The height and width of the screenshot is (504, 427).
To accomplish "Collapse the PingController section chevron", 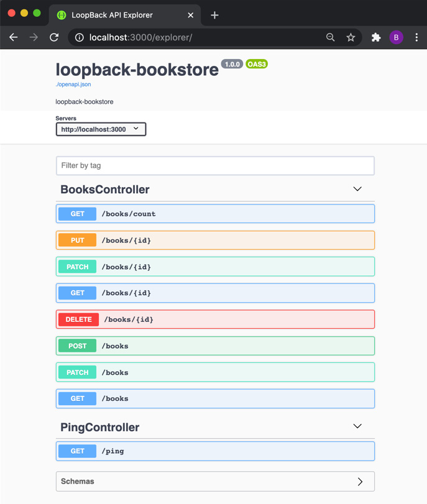I will coord(357,426).
